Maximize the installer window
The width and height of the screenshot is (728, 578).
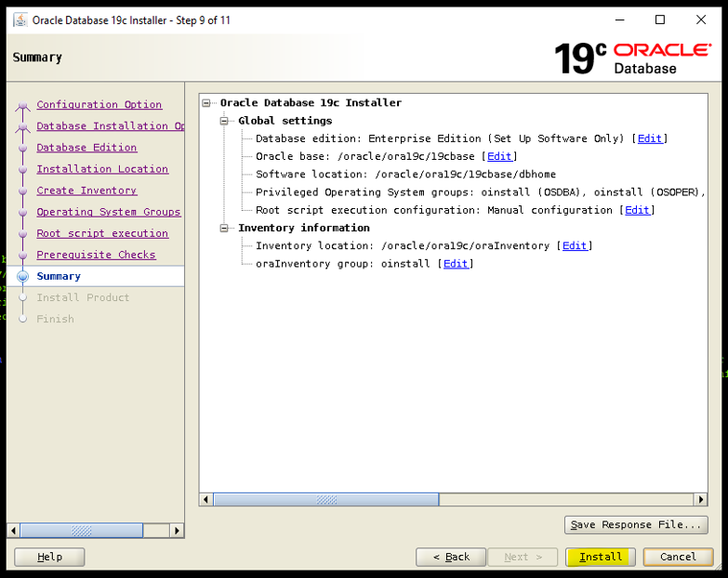pyautogui.click(x=660, y=20)
